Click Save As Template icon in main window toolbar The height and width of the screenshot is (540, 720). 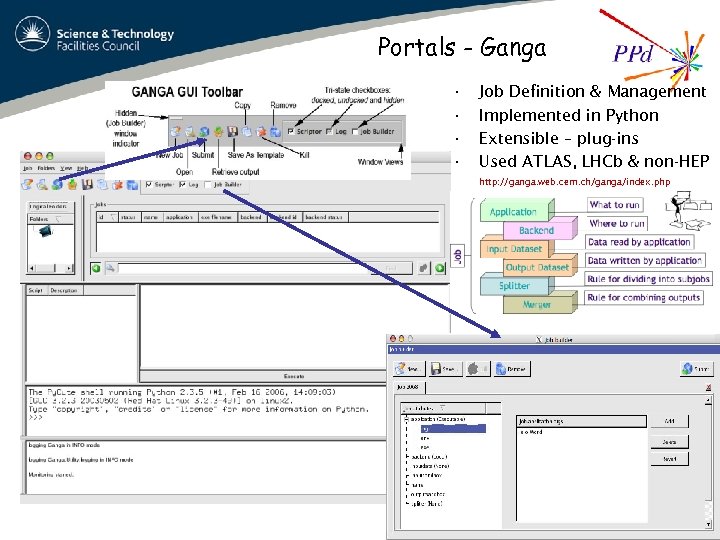[87, 185]
